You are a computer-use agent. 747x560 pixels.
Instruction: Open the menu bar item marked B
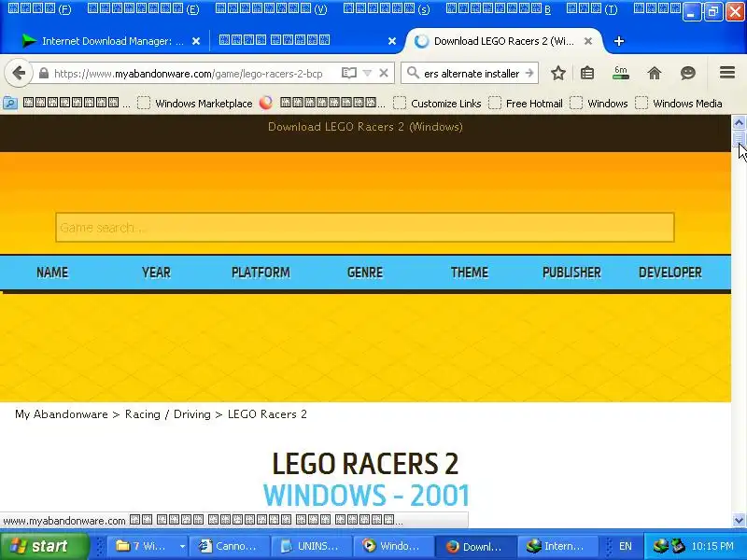click(x=499, y=9)
